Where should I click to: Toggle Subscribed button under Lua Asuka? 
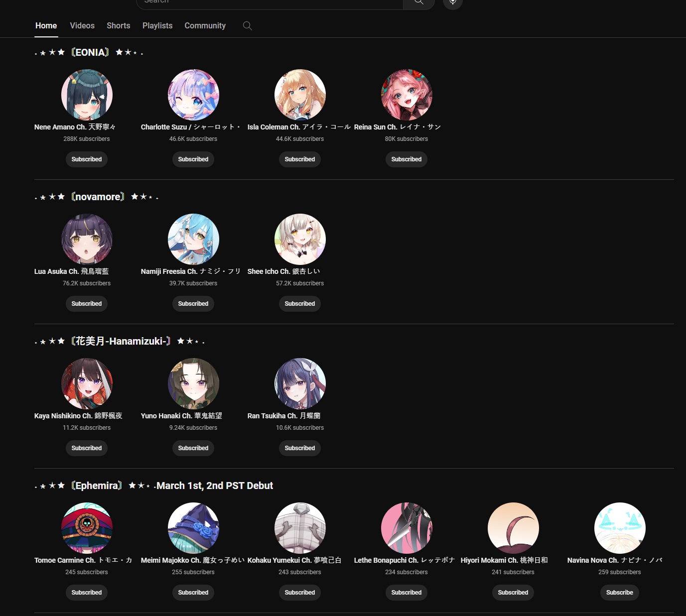(87, 304)
